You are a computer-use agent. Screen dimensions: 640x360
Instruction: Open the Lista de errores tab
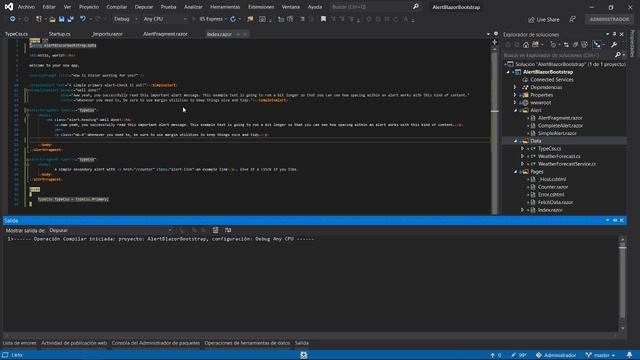(x=19, y=343)
